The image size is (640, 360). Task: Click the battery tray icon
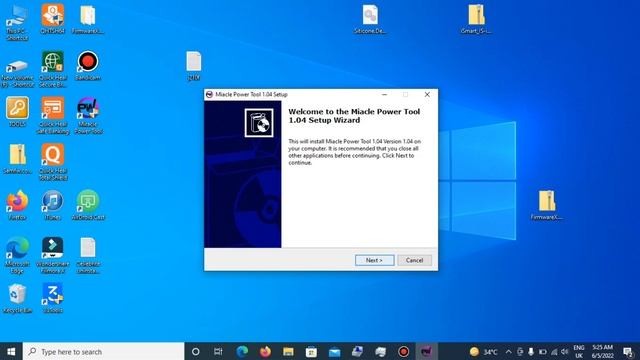(x=542, y=351)
